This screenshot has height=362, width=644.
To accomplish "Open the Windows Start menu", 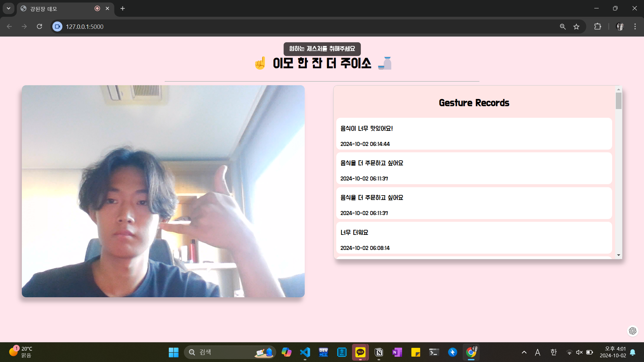I will 174,352.
